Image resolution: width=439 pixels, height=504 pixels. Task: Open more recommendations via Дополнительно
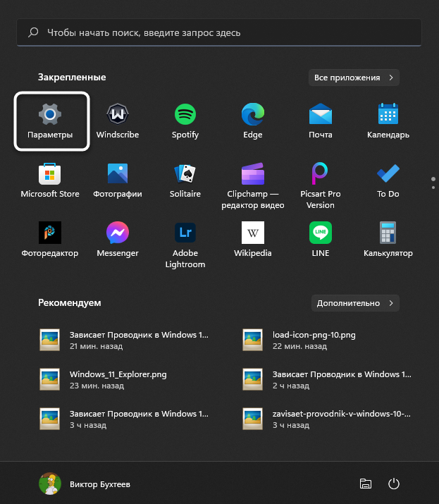pos(355,303)
